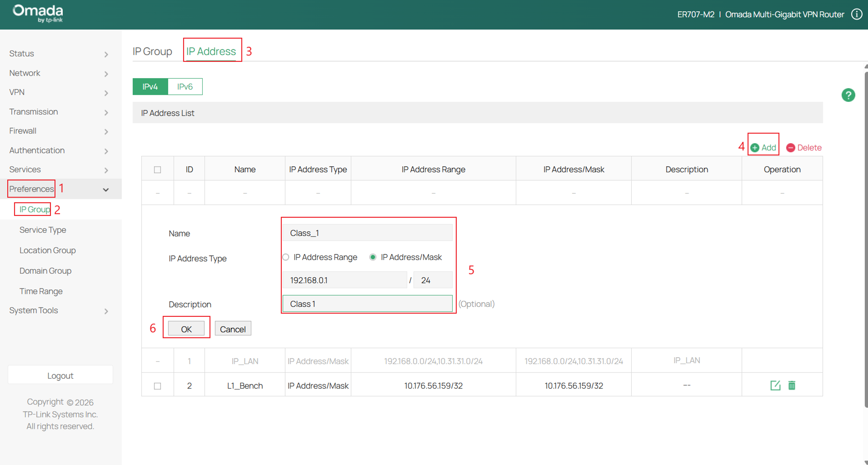Click the mask field with 24
This screenshot has height=465, width=868.
[433, 280]
